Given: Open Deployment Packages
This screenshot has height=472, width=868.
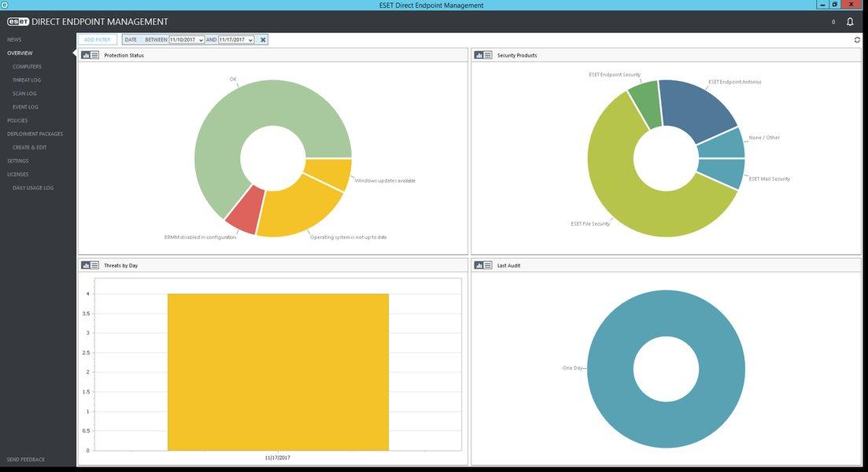Looking at the screenshot, I should (35, 134).
